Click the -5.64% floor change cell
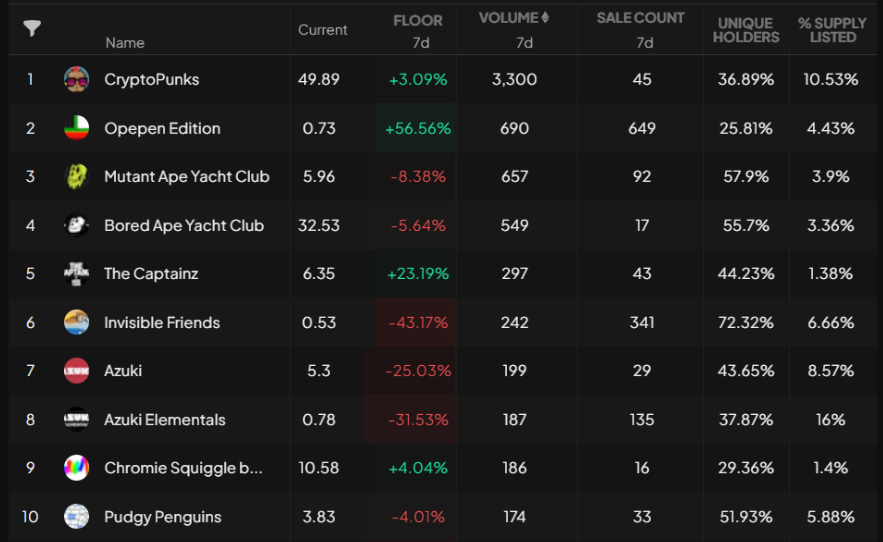The width and height of the screenshot is (883, 542). [418, 225]
